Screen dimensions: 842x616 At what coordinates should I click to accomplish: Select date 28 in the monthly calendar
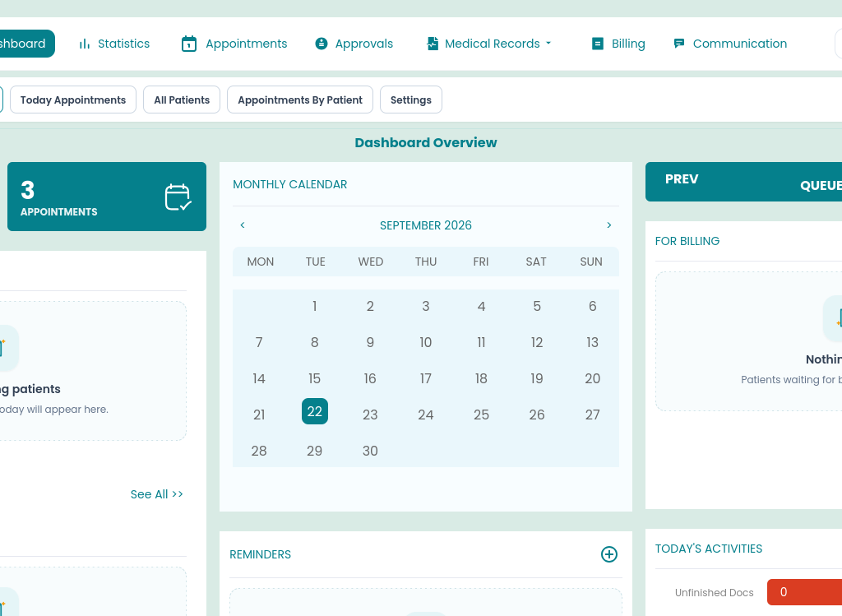tap(259, 452)
